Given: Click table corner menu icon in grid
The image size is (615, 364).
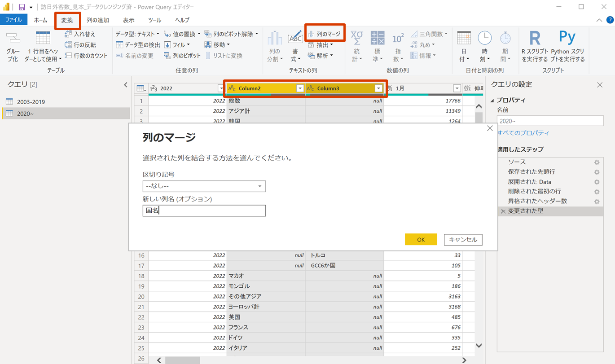Looking at the screenshot, I should pos(141,88).
